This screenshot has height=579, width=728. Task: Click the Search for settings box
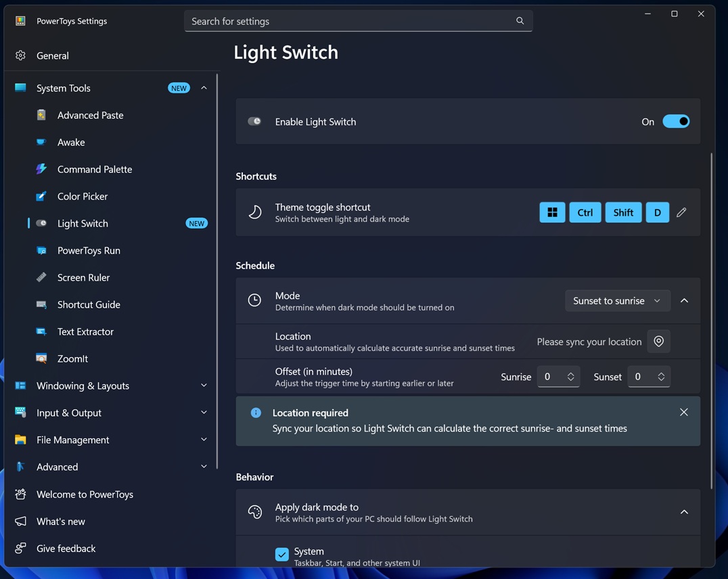point(350,21)
